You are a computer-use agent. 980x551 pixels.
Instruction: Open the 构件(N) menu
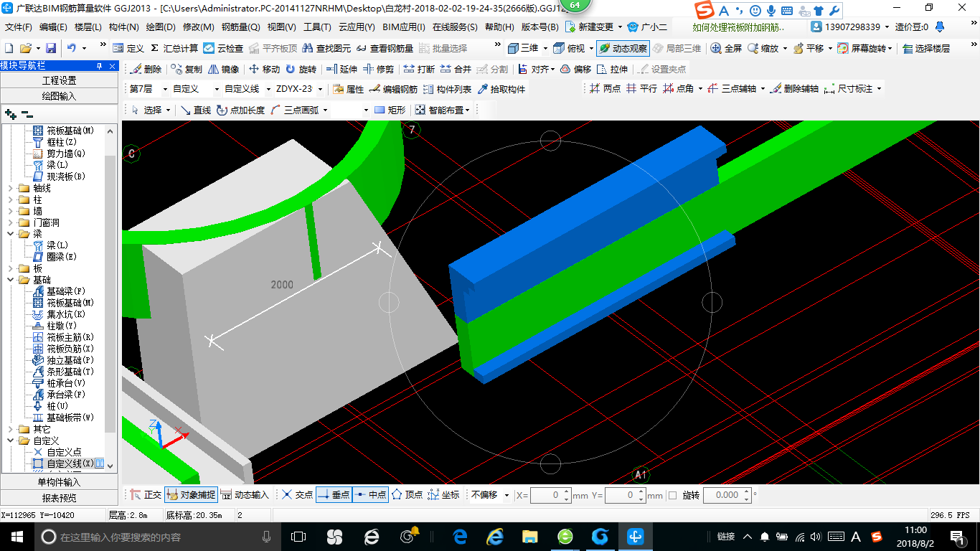124,27
